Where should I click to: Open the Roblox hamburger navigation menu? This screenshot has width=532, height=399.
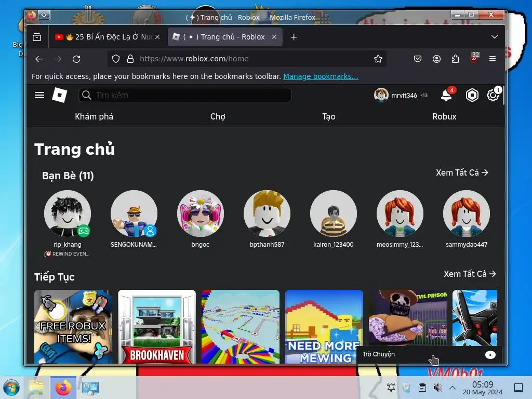tap(39, 96)
